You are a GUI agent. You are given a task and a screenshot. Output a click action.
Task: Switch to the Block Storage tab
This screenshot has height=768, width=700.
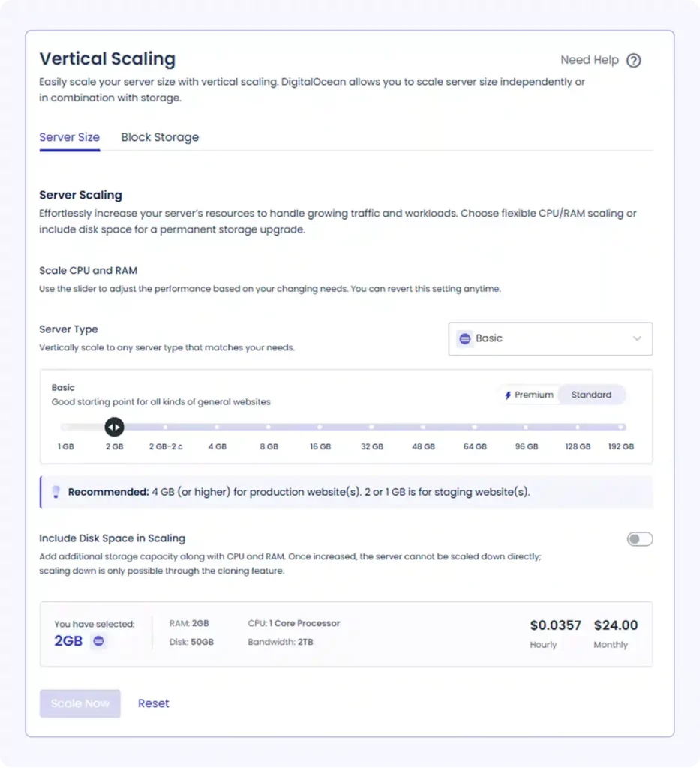point(160,137)
